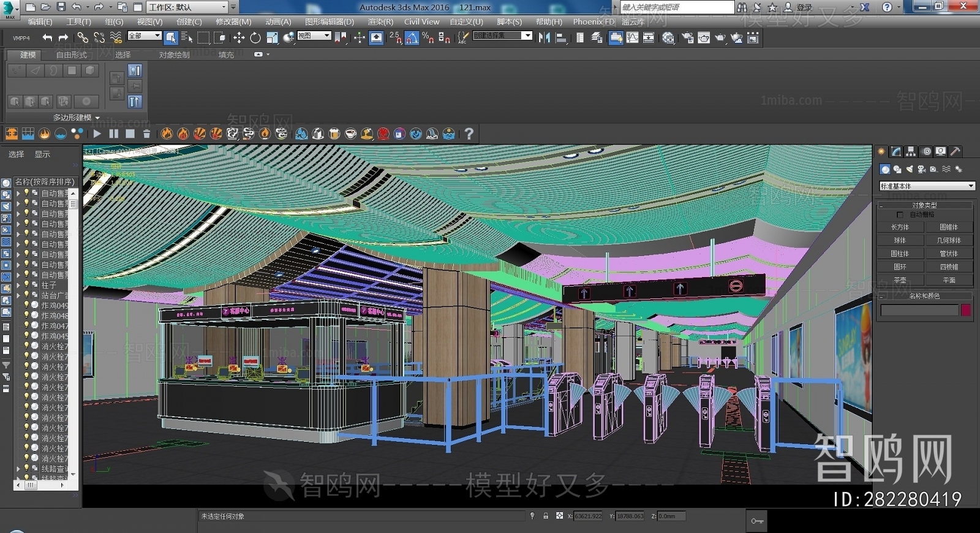Click the Select and Move tool
The height and width of the screenshot is (533, 980).
click(x=239, y=38)
